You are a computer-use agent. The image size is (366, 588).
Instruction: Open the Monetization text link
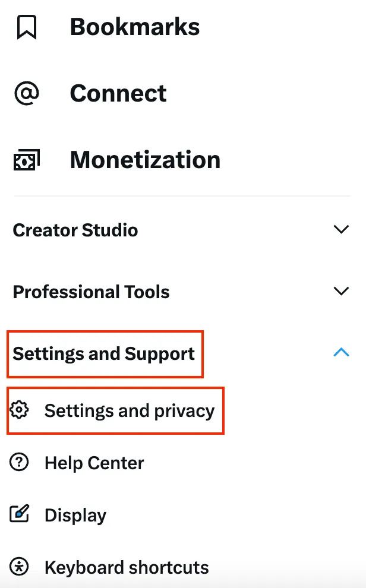[x=145, y=160]
